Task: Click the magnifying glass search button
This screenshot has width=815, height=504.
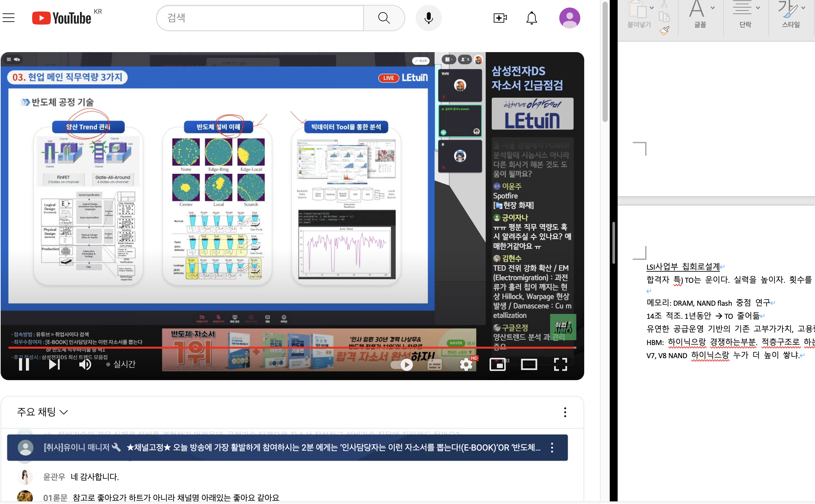Action: (384, 18)
